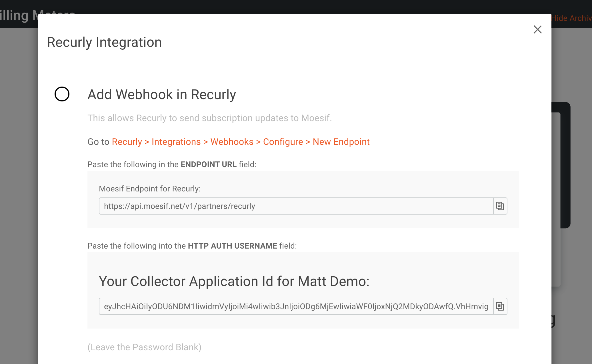Copy the Collector Application Id via copy icon
Image resolution: width=592 pixels, height=364 pixels.
click(500, 306)
